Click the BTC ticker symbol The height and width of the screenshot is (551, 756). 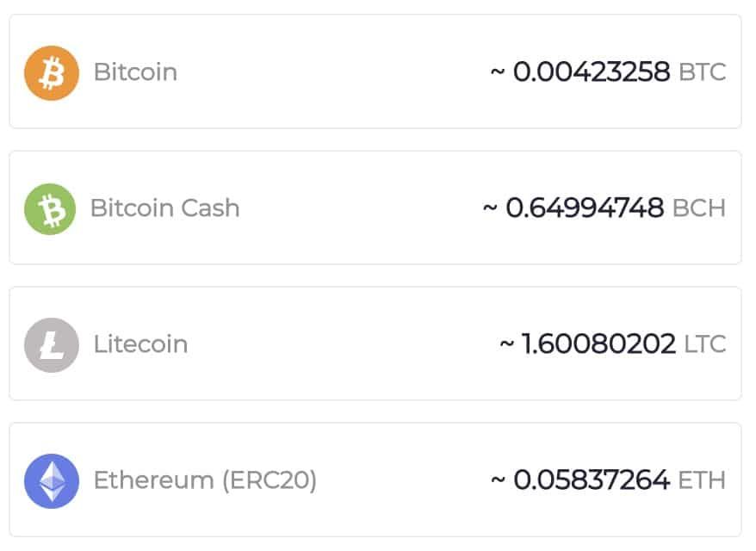[x=703, y=72]
